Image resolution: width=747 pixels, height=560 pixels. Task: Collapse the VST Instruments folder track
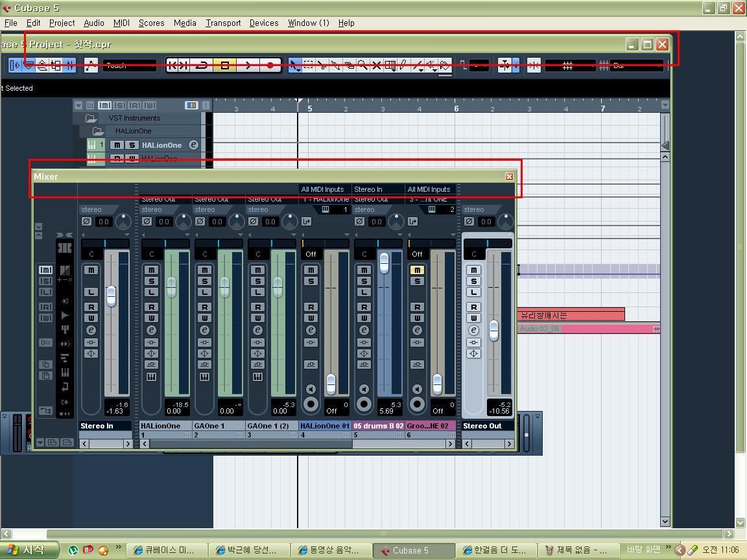(x=91, y=118)
